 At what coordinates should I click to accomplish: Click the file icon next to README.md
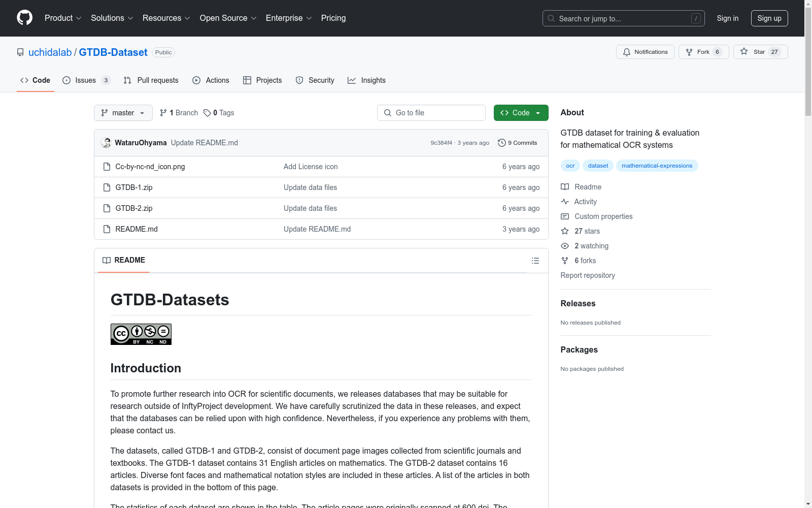click(x=107, y=229)
